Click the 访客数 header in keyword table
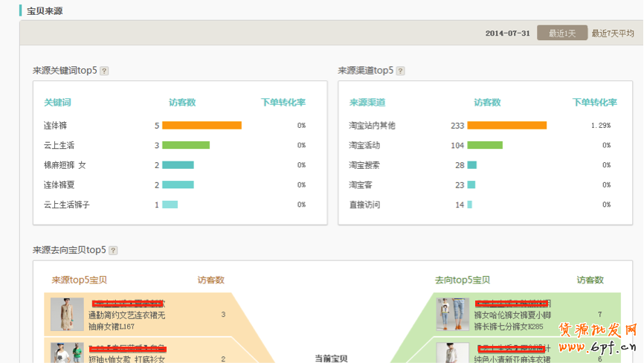 point(182,103)
